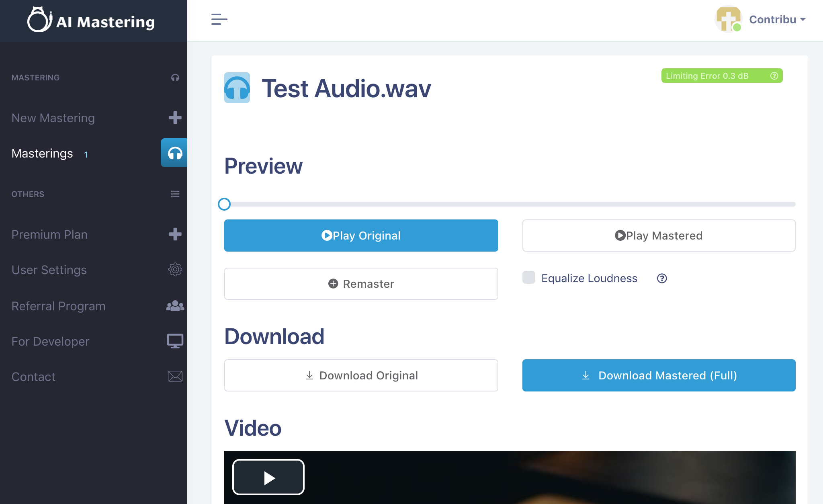
Task: Start the video with its play button
Action: click(x=268, y=477)
